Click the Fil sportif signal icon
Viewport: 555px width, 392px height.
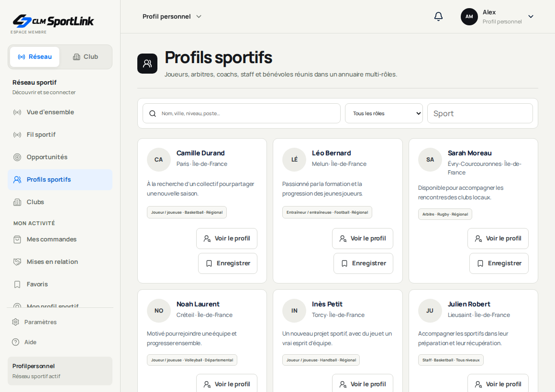(17, 134)
